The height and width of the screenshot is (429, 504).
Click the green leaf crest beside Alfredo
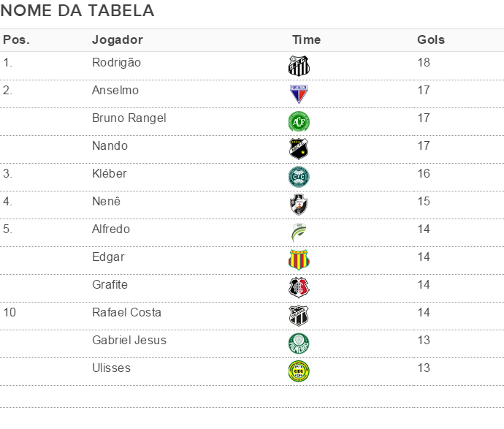click(x=299, y=232)
